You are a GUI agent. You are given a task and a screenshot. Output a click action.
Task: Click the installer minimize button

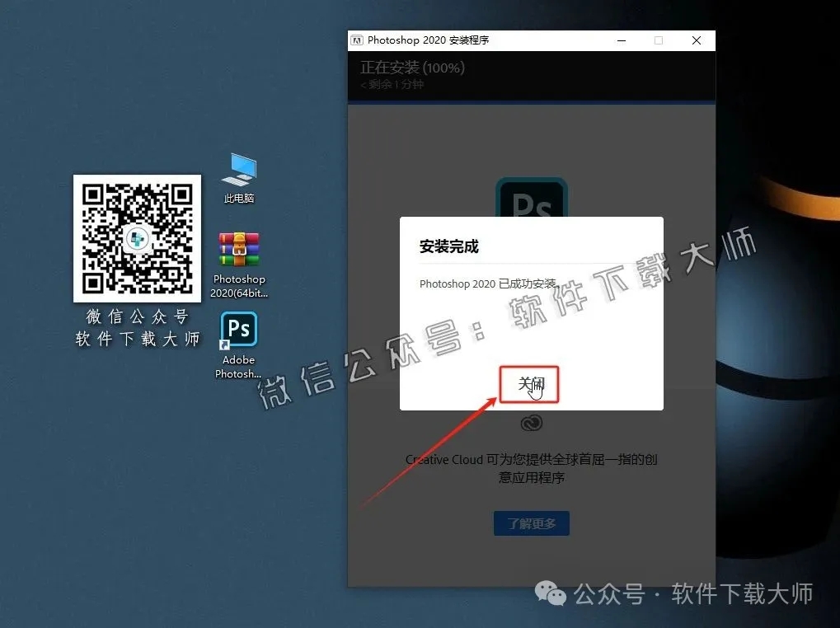(x=621, y=40)
